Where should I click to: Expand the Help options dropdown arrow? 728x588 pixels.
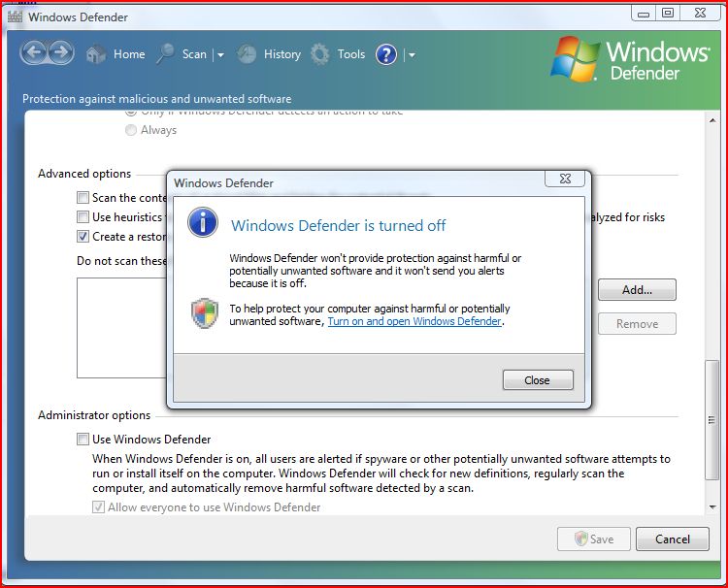(x=412, y=54)
